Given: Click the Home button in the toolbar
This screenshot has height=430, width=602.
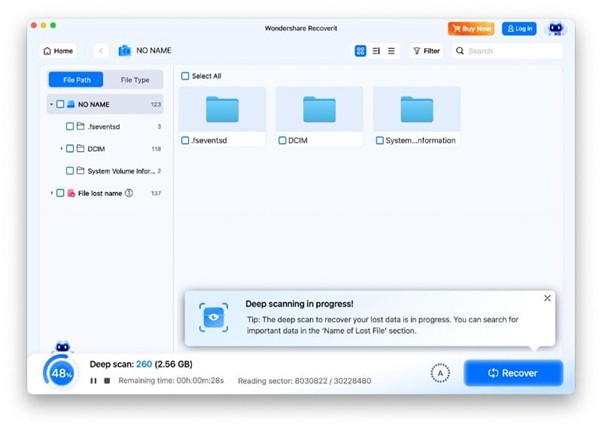Looking at the screenshot, I should coord(58,51).
